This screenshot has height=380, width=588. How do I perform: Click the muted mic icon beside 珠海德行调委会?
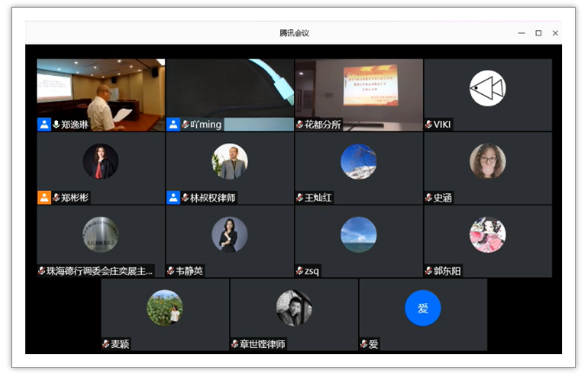click(42, 270)
